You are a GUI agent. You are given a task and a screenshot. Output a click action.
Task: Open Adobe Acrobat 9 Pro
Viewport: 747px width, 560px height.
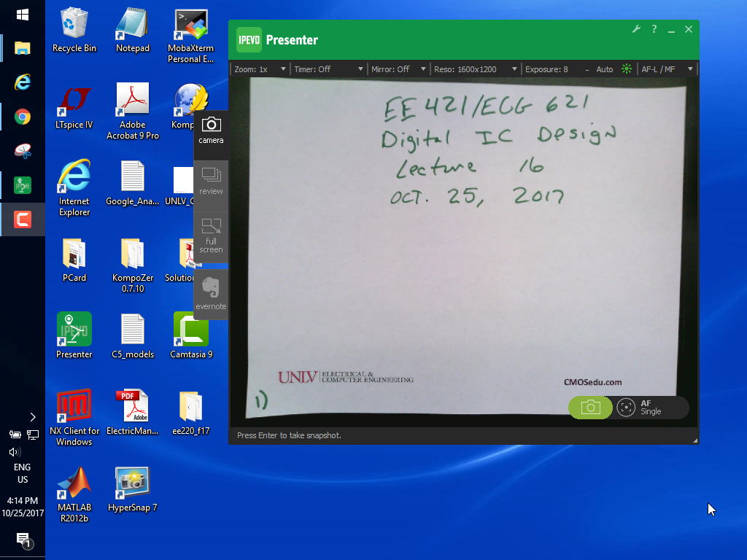pyautogui.click(x=133, y=112)
